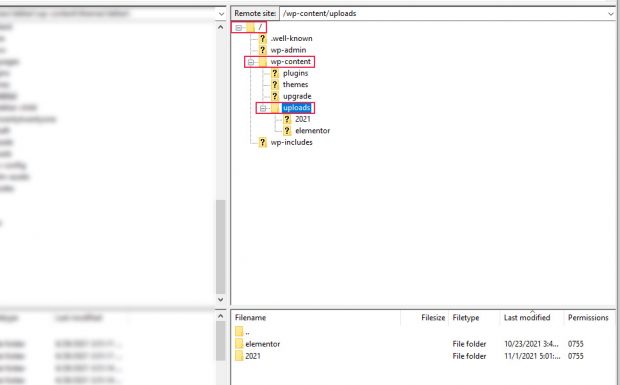
Task: Open the local site path dropdown arrow
Action: (221, 14)
